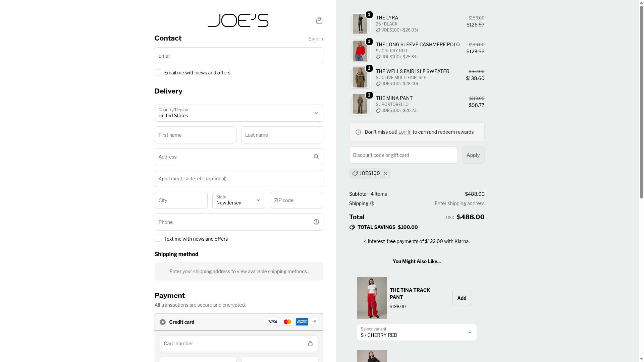Click the JOE'S logo
The height and width of the screenshot is (362, 644).
(238, 20)
